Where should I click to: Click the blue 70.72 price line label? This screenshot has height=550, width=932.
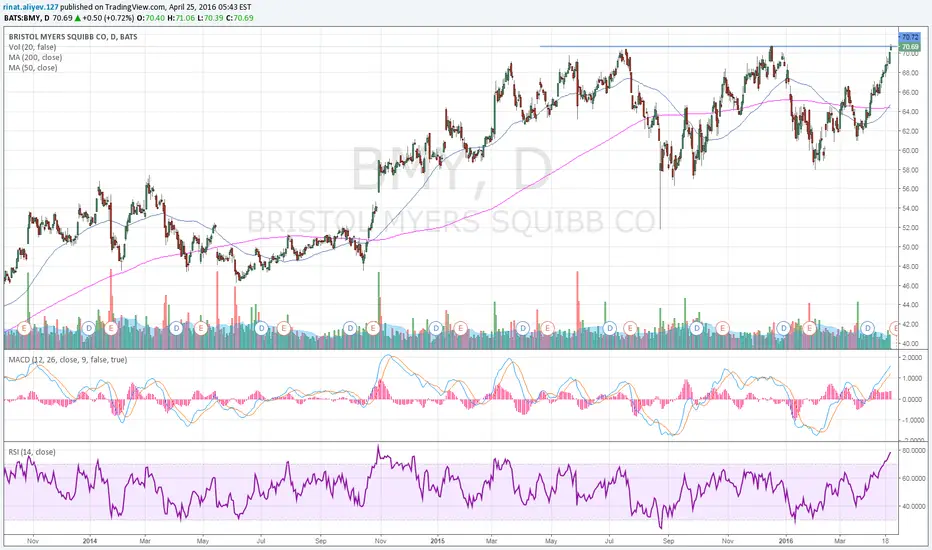pos(909,37)
